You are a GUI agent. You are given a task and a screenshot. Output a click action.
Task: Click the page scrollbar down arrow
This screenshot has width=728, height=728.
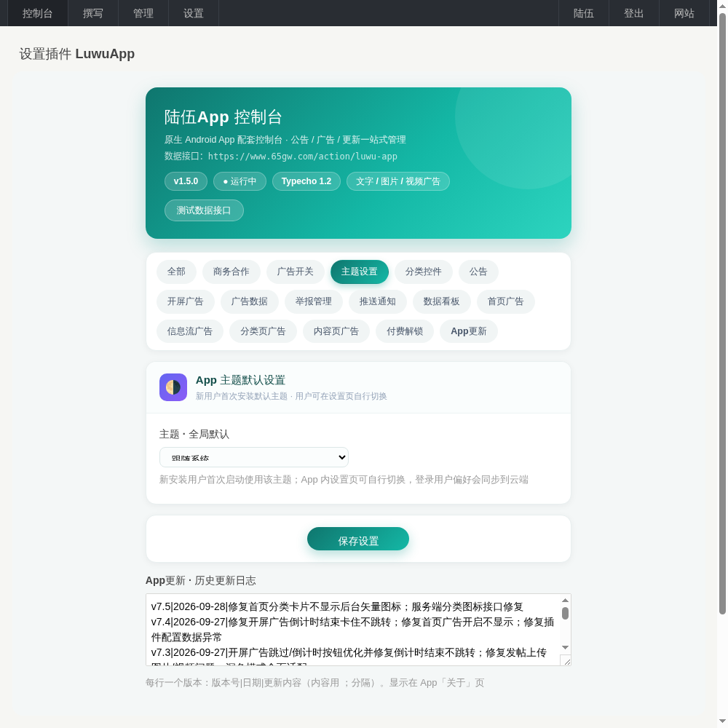[722, 722]
